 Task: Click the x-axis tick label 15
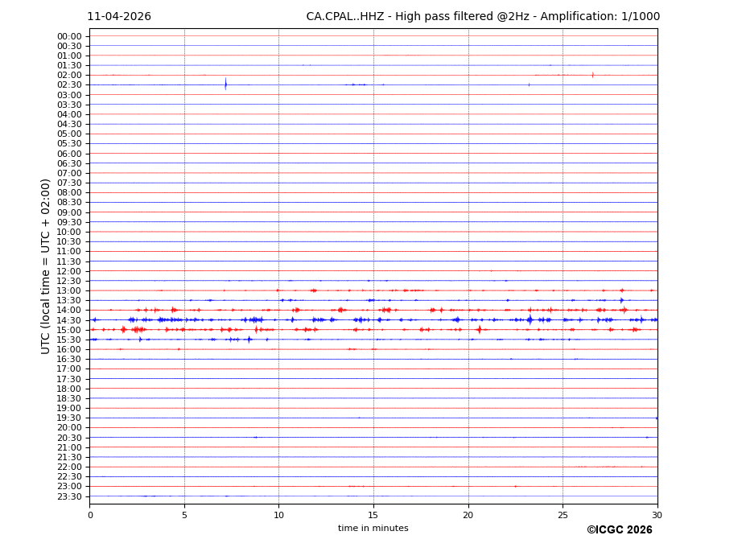click(373, 515)
